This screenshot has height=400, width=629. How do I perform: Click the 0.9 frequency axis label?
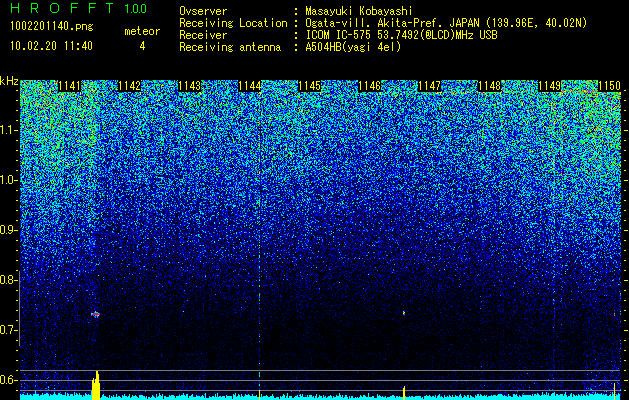click(x=9, y=230)
